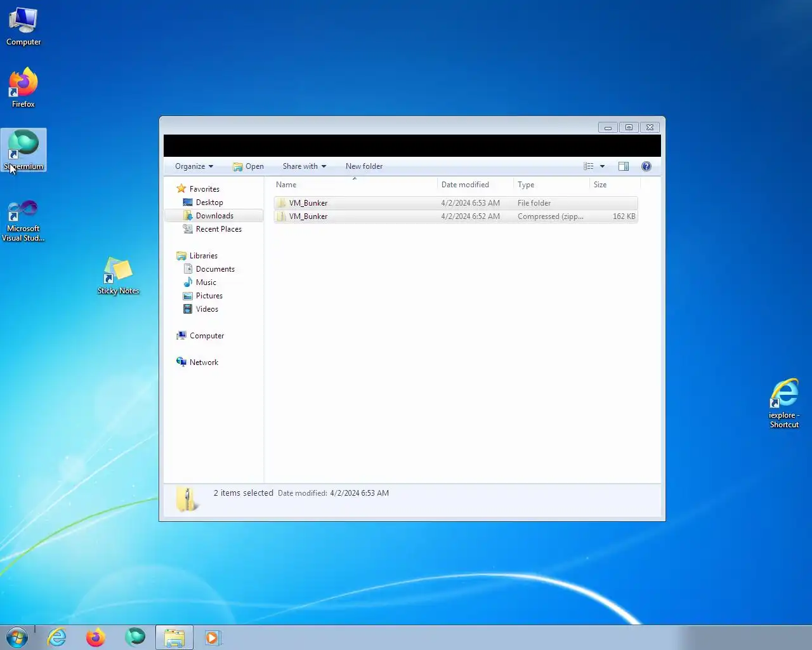Click the Date modified value in details pane
The height and width of the screenshot is (650, 812).
[359, 493]
